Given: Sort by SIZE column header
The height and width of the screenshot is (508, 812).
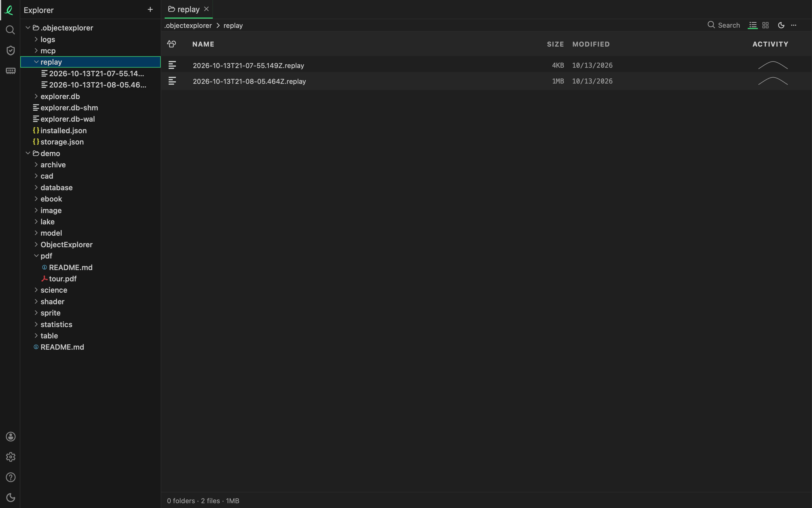Looking at the screenshot, I should click(x=555, y=44).
